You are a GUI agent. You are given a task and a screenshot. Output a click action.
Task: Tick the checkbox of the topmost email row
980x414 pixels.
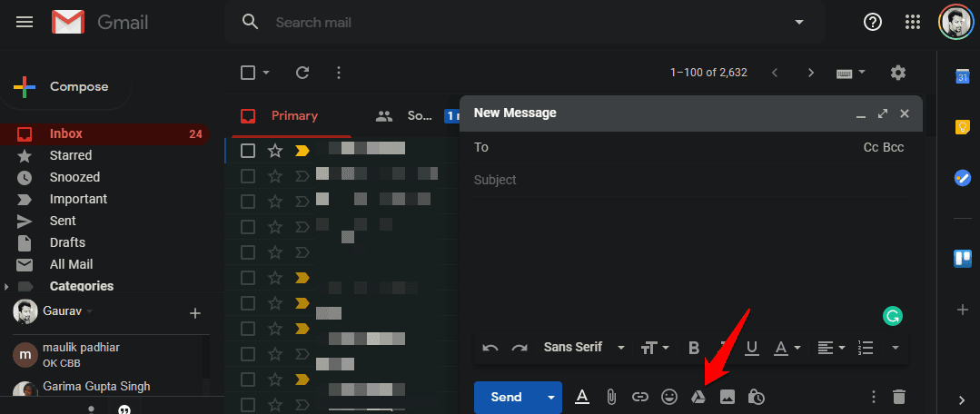pyautogui.click(x=248, y=151)
